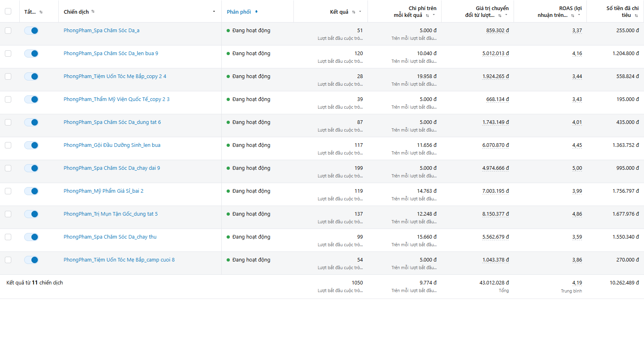The width and height of the screenshot is (644, 342).
Task: Sort by Kết quả using sort icon
Action: point(354,12)
